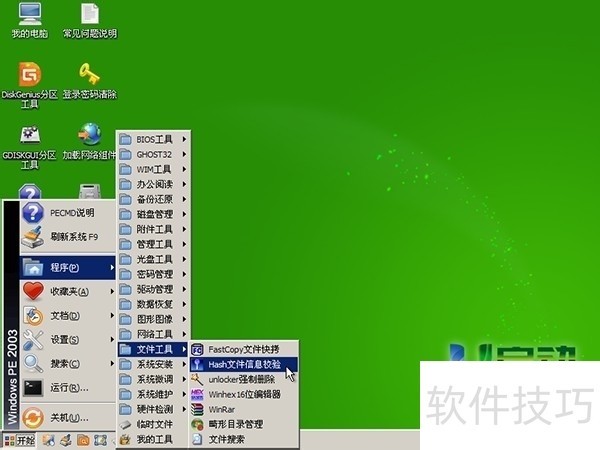Click the Winhex icon in the submenu
The image size is (600, 450).
197,394
